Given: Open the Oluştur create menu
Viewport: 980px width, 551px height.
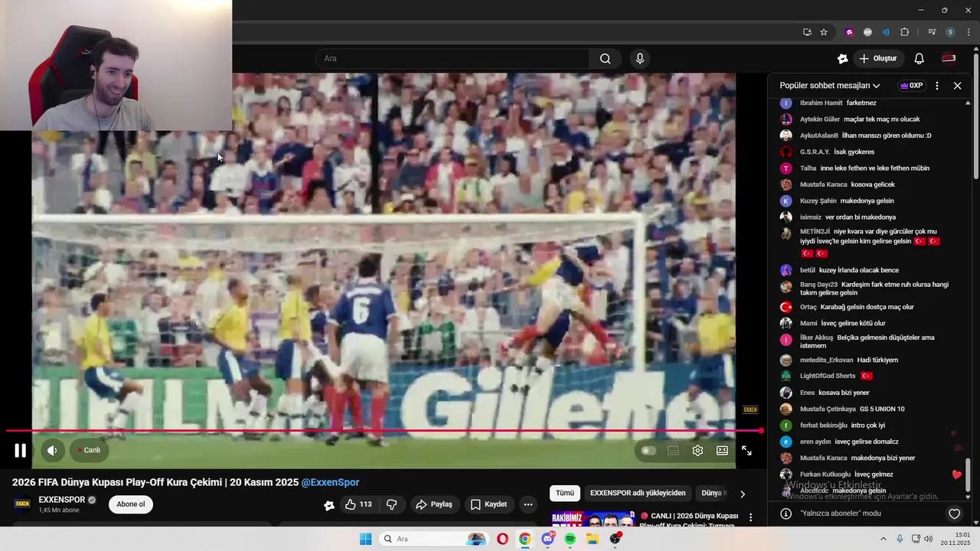Looking at the screenshot, I should [878, 58].
